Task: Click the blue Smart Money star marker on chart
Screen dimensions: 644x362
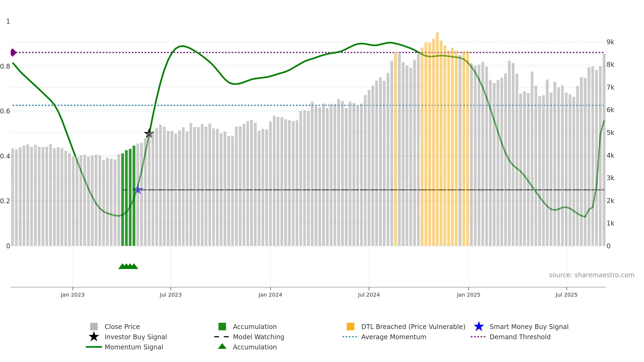Action: coord(138,190)
